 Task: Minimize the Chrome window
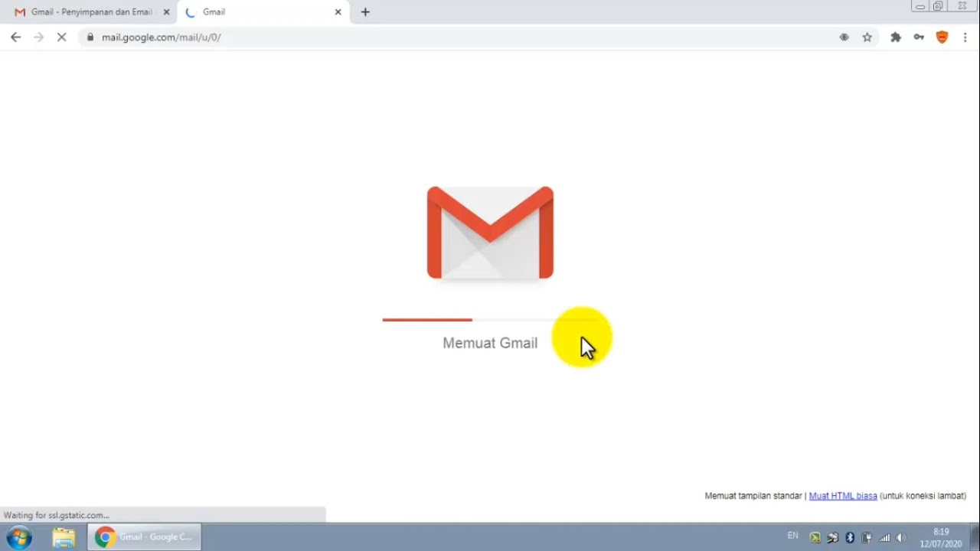click(x=920, y=6)
